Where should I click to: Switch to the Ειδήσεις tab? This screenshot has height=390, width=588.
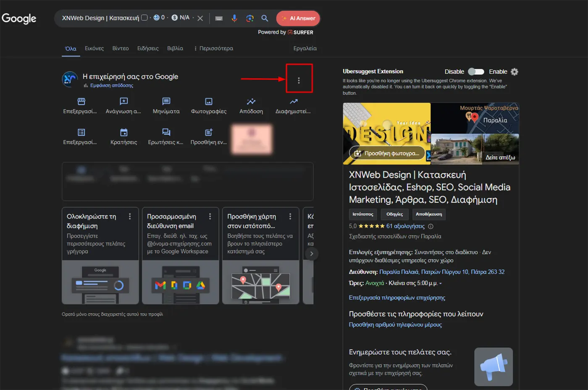(148, 48)
